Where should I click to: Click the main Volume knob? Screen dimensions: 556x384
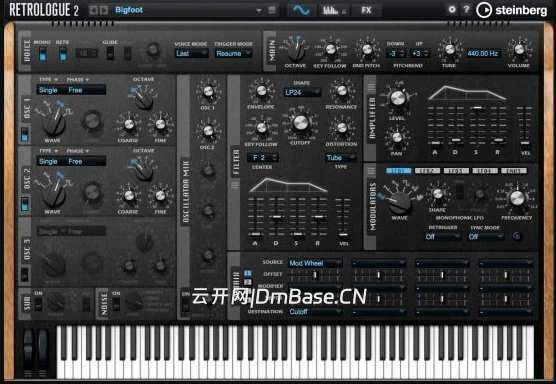point(519,49)
